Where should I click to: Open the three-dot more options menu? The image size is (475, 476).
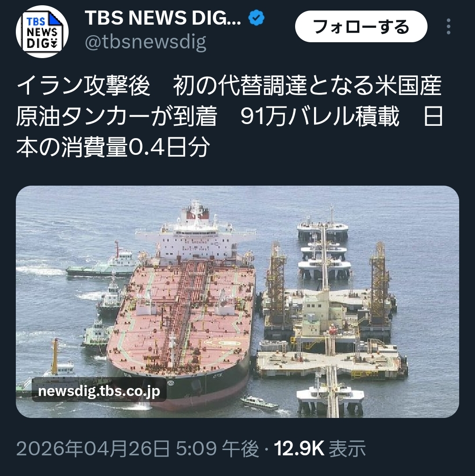point(448,26)
